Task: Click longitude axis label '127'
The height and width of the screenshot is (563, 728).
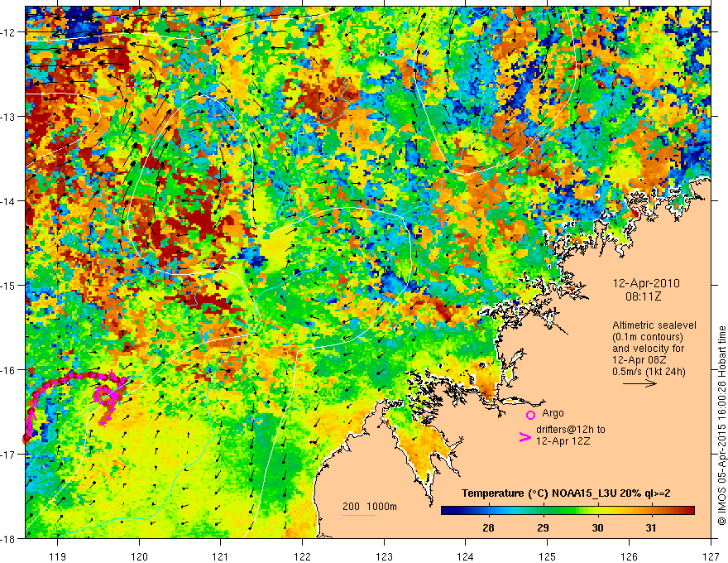Action: 711,556
